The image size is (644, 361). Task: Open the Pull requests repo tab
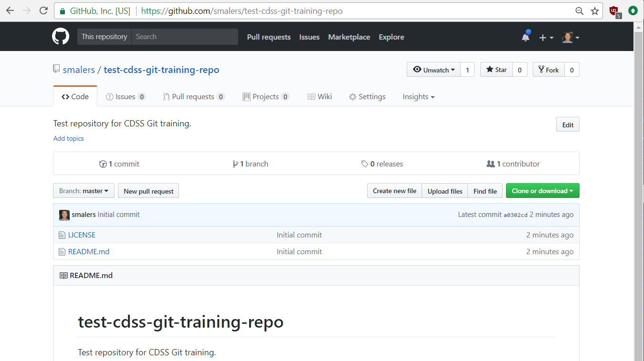(193, 96)
